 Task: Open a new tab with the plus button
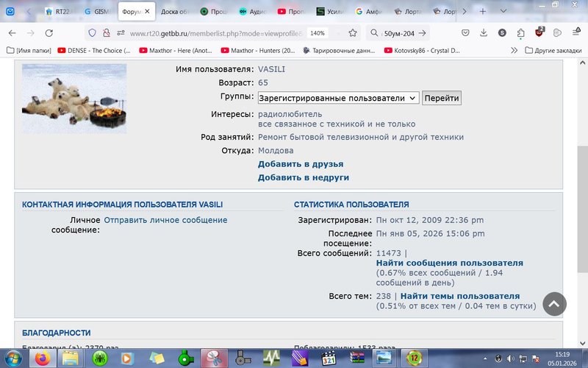coord(483,11)
